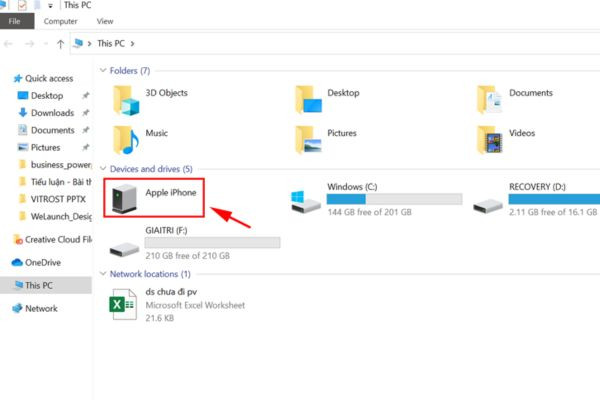Unpin Pictures using its pin icon
The image size is (600, 400).
click(x=86, y=147)
